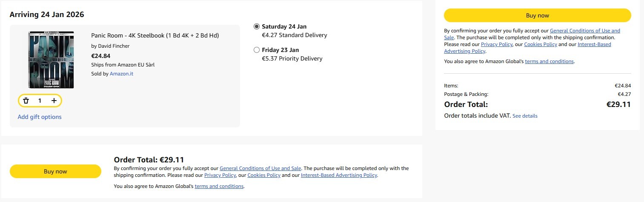Increase quantity with the plus icon
This screenshot has height=202, width=644.
(54, 101)
